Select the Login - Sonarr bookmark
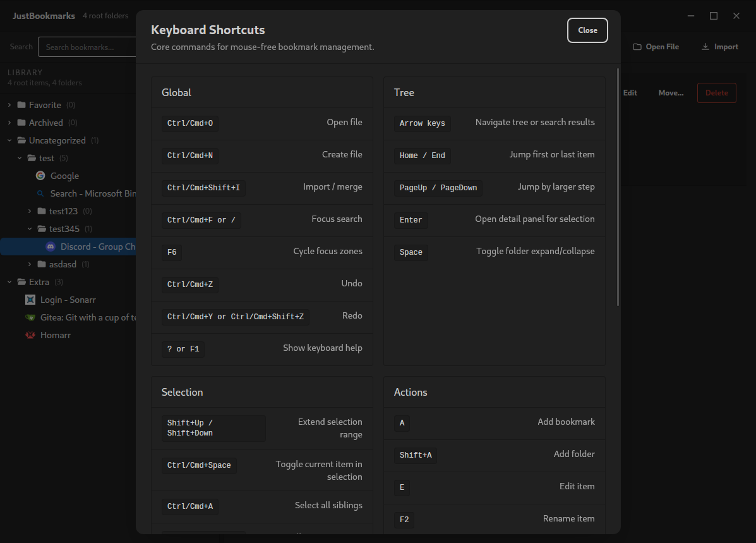The image size is (756, 543). tap(68, 300)
